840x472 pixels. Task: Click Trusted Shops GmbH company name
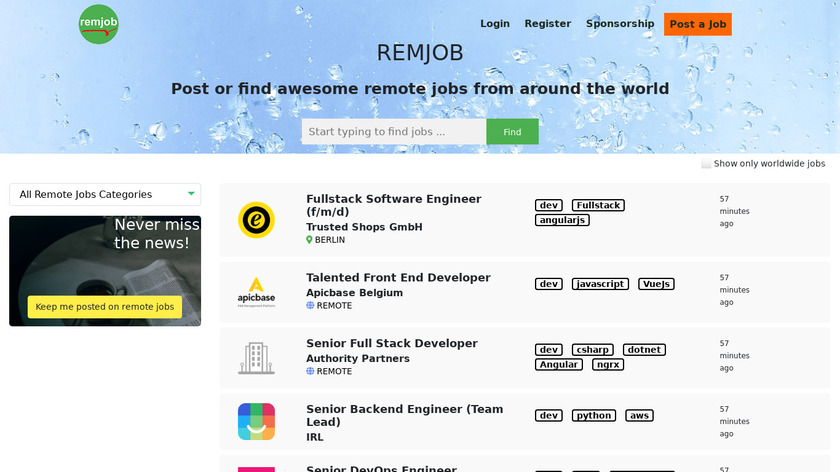[364, 227]
